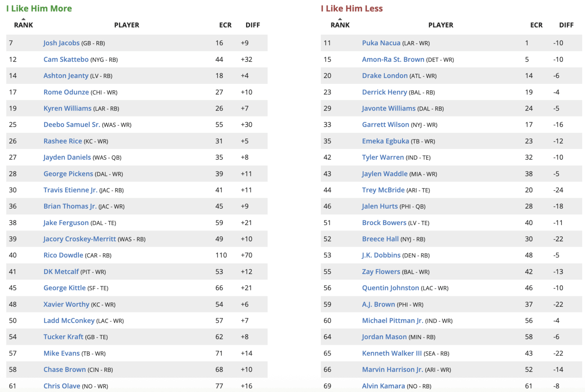The width and height of the screenshot is (585, 392).
Task: Open George Kittle player page
Action: click(64, 288)
